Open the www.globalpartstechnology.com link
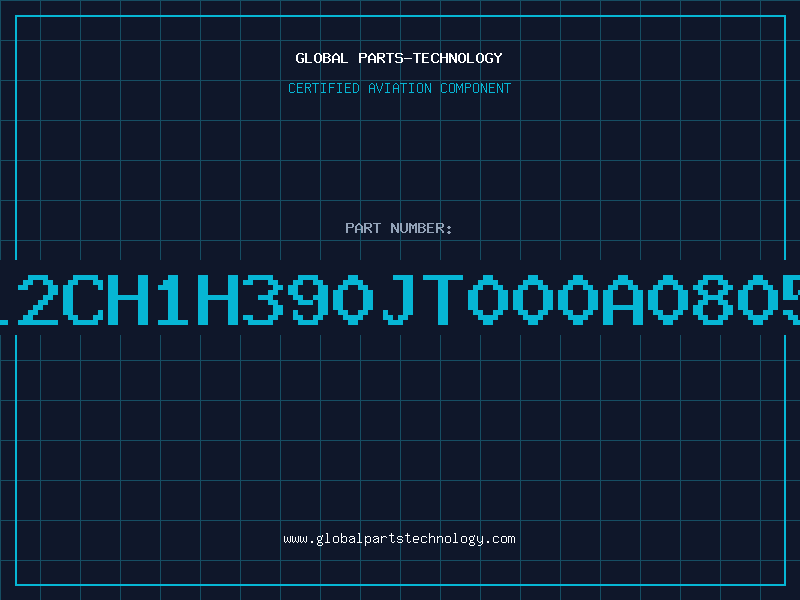Viewport: 800px width, 600px height. pos(399,539)
